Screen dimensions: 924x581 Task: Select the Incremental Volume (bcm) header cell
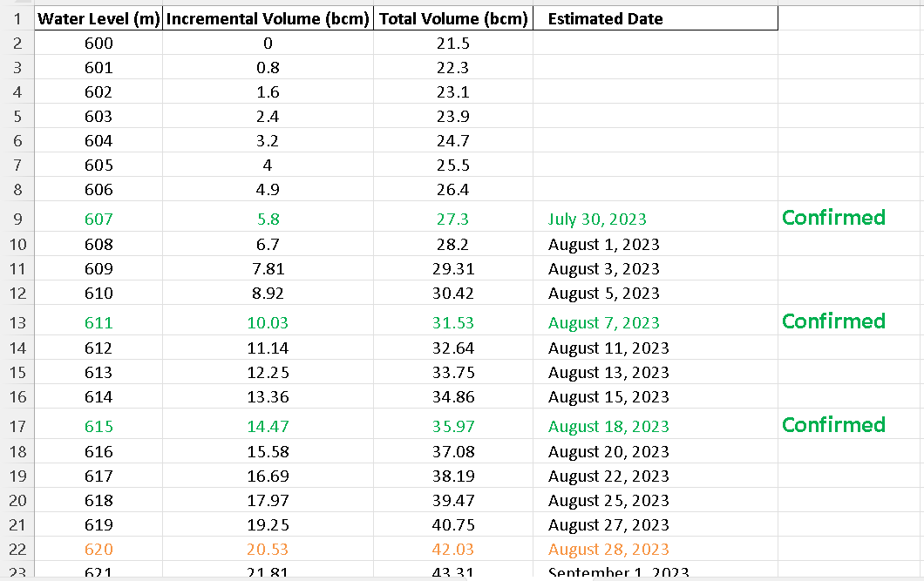coord(268,19)
